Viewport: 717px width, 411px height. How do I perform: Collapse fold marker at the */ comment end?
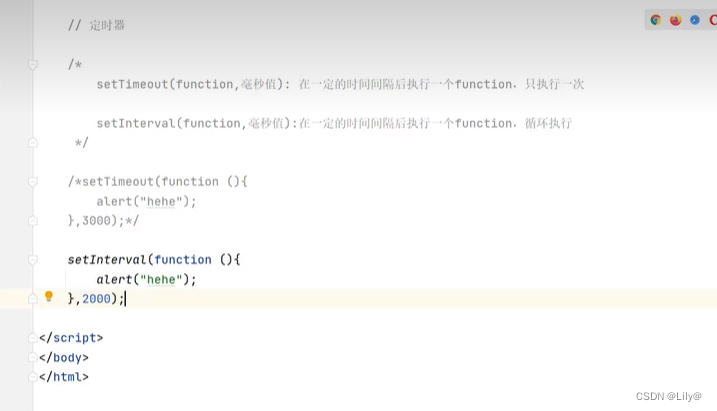click(33, 143)
